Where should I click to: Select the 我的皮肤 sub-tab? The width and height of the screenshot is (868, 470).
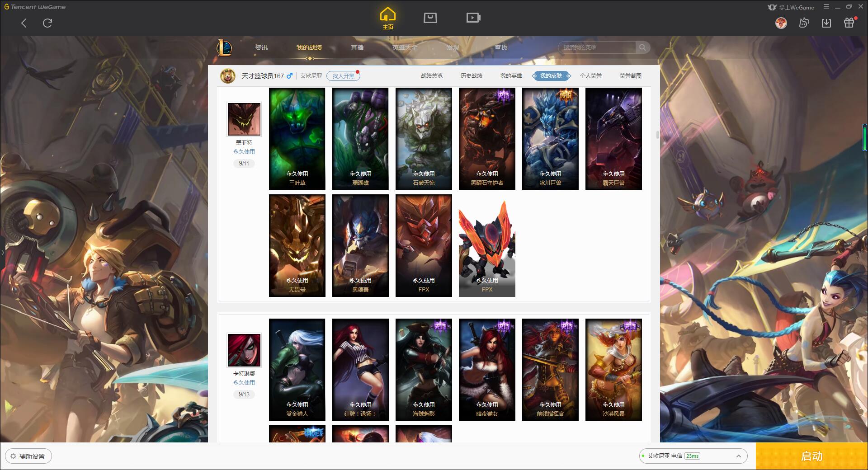551,76
